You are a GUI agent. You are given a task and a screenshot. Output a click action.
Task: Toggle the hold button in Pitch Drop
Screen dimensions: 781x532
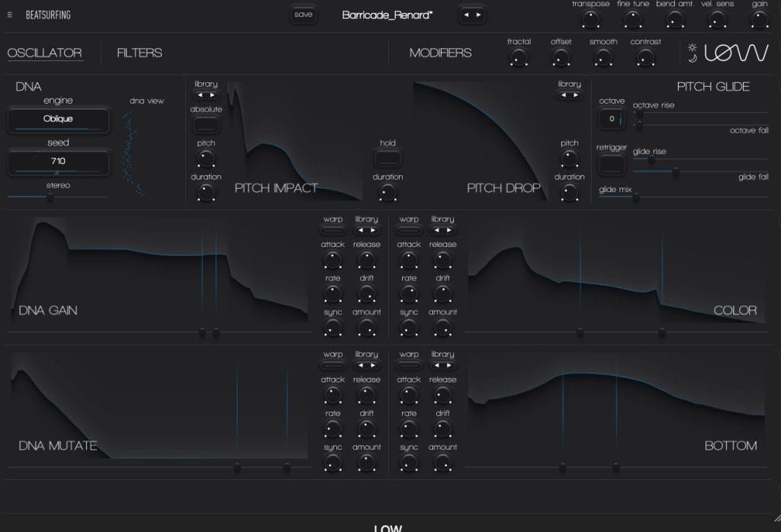(387, 159)
